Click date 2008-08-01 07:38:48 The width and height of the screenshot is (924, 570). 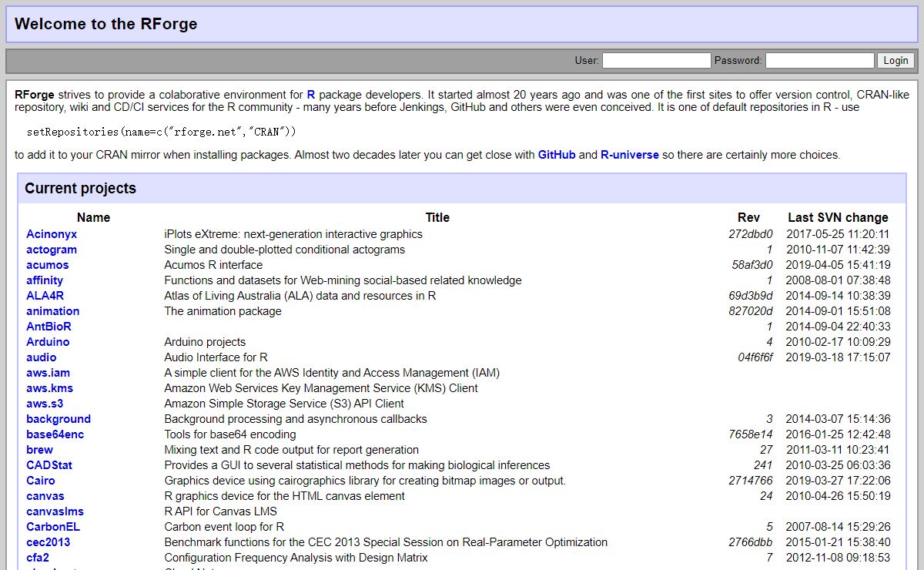coord(838,280)
